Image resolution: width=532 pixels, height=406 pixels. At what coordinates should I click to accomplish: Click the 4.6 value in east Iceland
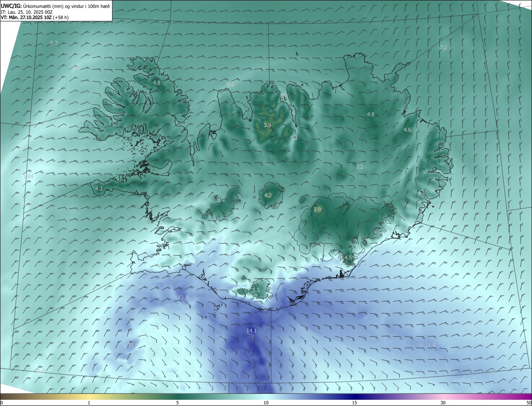click(x=407, y=130)
